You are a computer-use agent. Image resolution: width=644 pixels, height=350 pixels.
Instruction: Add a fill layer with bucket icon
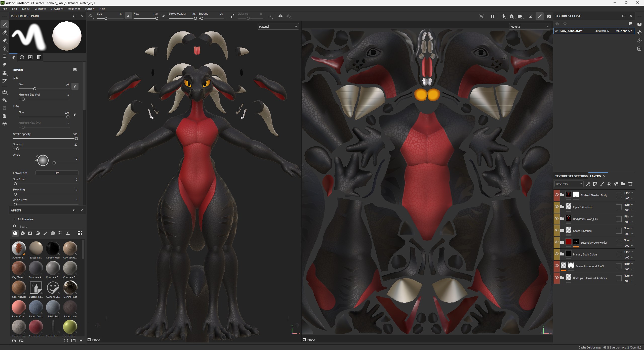(x=609, y=184)
